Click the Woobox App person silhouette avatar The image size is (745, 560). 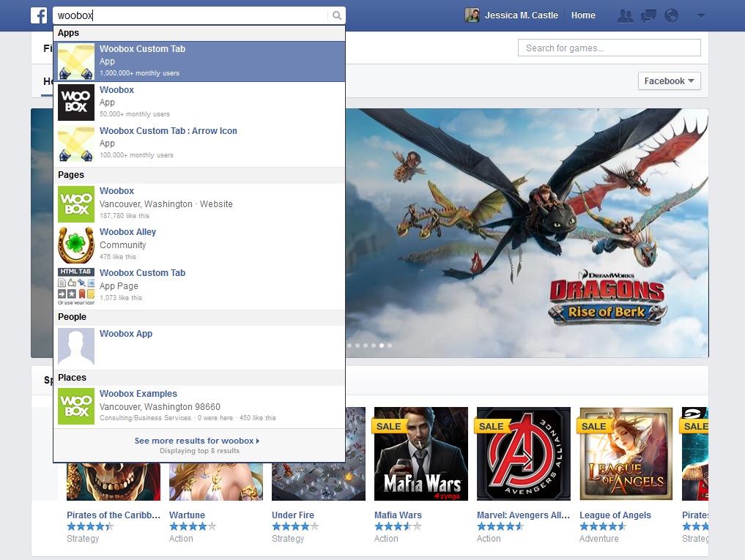pyautogui.click(x=76, y=347)
